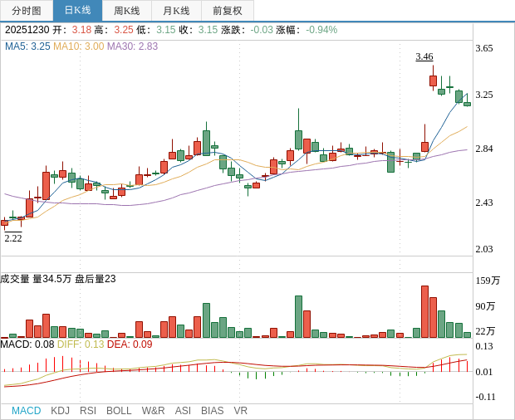
Task: Click the MACD: 0.08 value
Action: pyautogui.click(x=27, y=344)
